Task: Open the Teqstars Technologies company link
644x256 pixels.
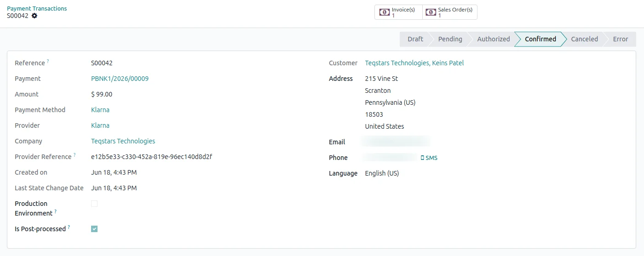Action: (123, 141)
